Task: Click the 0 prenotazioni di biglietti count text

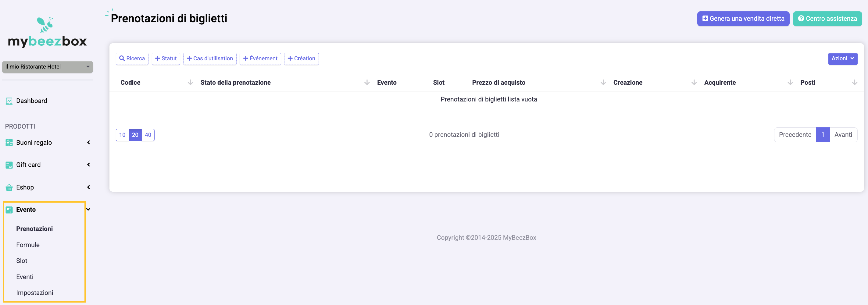Action: (464, 135)
